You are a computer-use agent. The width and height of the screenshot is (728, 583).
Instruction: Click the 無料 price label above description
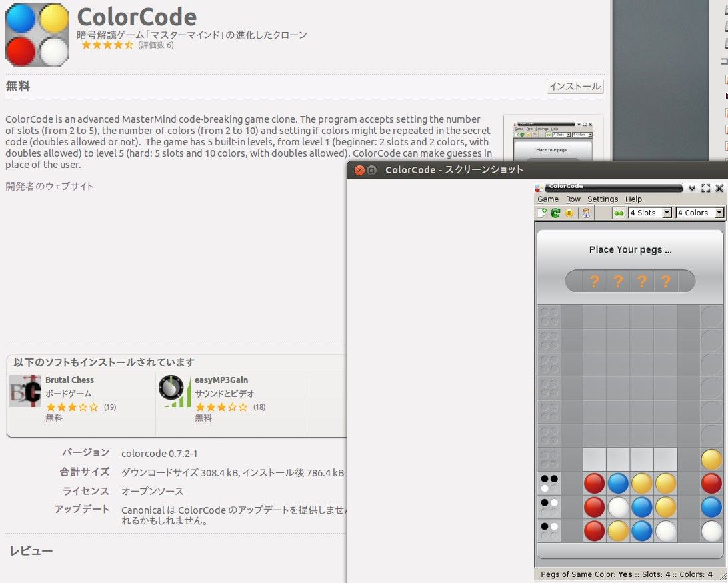point(17,87)
